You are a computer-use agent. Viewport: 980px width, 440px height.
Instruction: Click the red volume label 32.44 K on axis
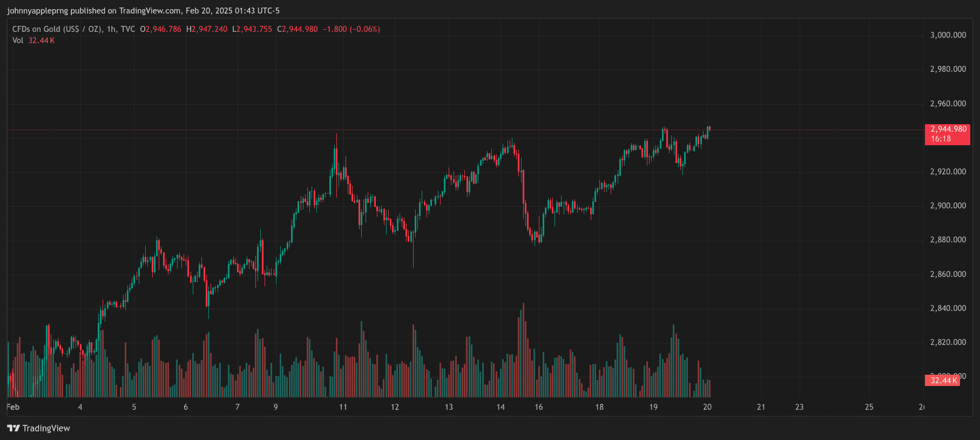click(943, 381)
